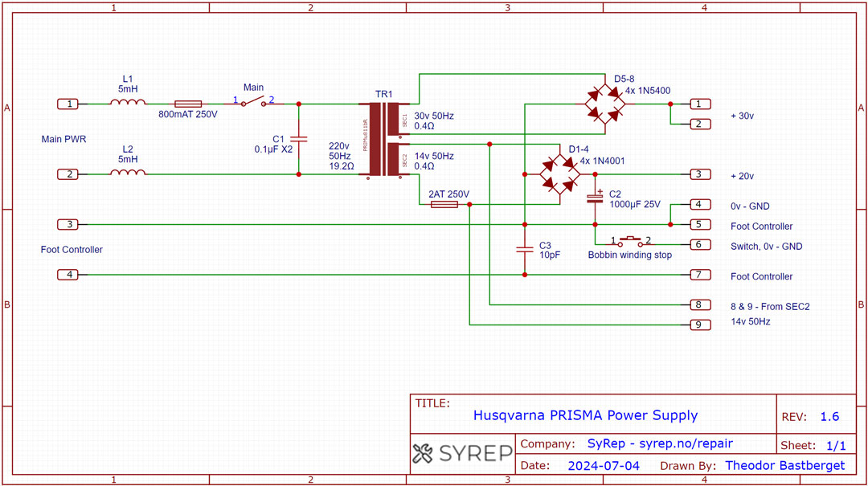The image size is (868, 486).
Task: Click the L1 5mH inductor symbol
Action: pos(128,102)
